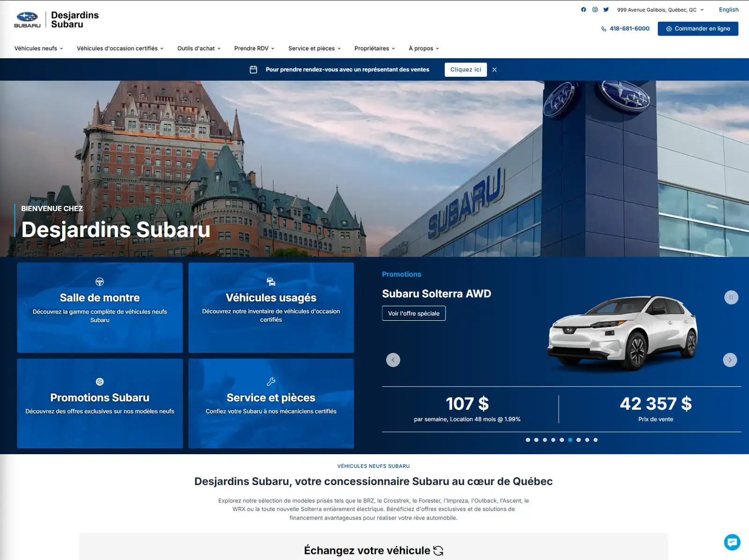The height and width of the screenshot is (560, 749).
Task: Select the seventh carousel dot
Action: pyautogui.click(x=579, y=440)
